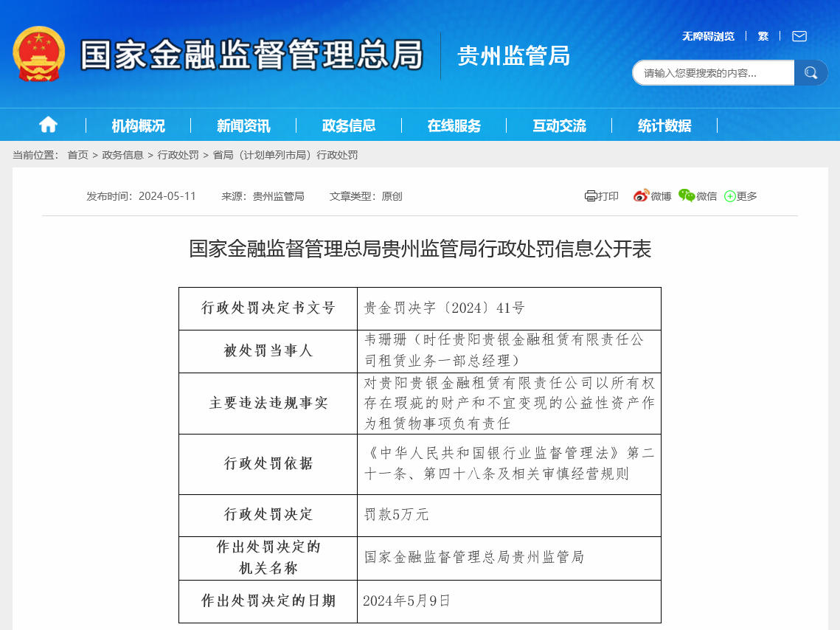Click the printer icon labeled 打印
This screenshot has width=840, height=630.
point(590,196)
